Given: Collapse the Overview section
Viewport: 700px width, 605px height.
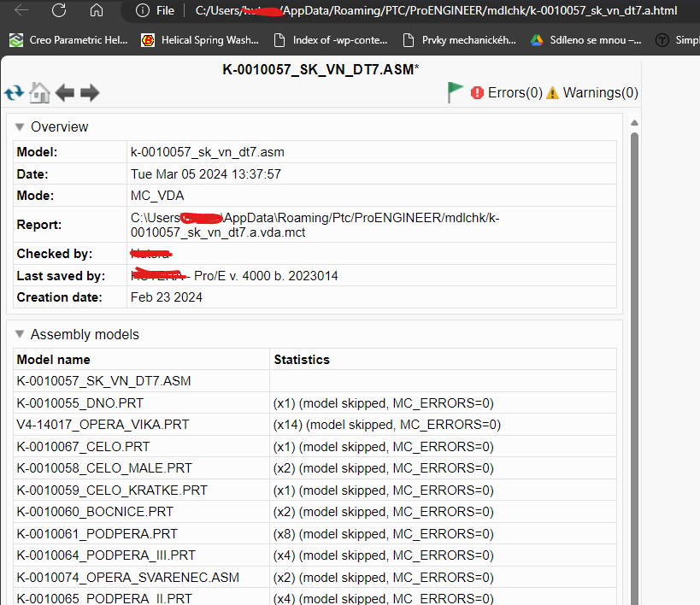Looking at the screenshot, I should pos(19,126).
